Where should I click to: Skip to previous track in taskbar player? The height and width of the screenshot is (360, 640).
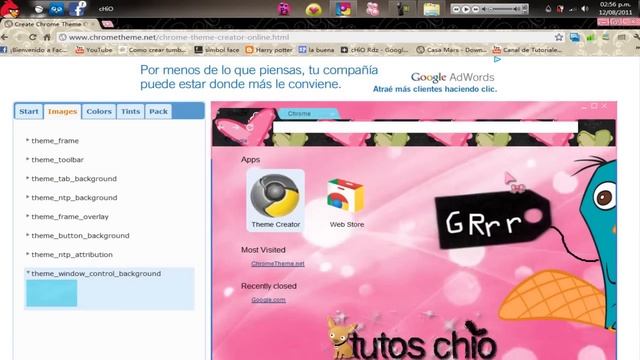[x=456, y=9]
